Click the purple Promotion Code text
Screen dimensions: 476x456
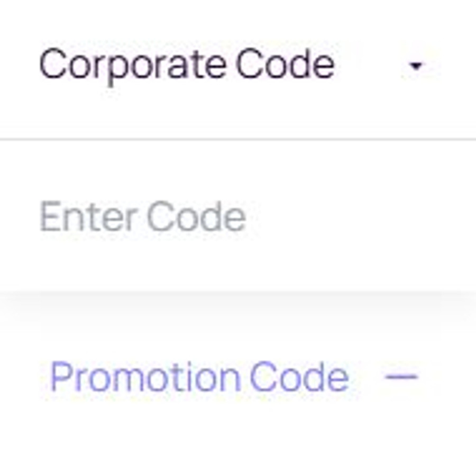click(x=199, y=377)
